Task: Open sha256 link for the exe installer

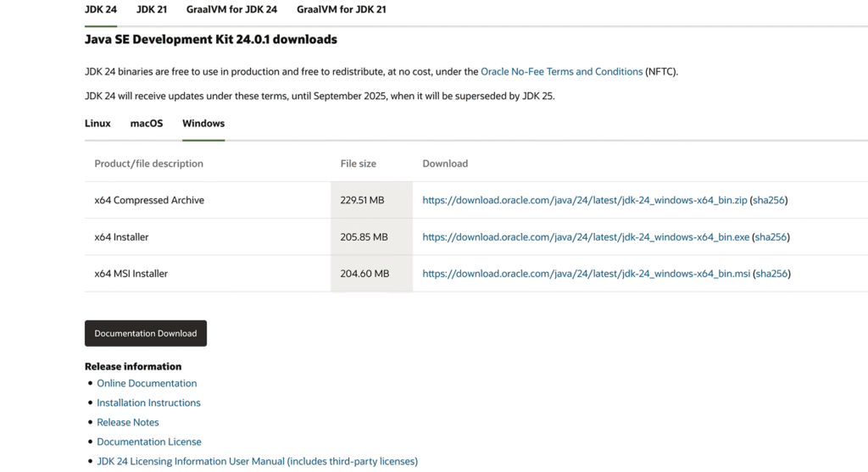Action: pos(771,236)
